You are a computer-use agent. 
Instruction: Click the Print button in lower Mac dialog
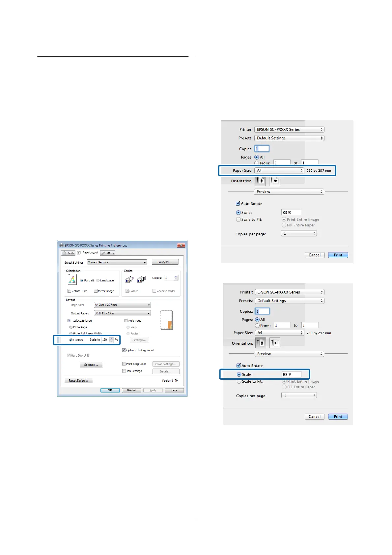tap(338, 417)
